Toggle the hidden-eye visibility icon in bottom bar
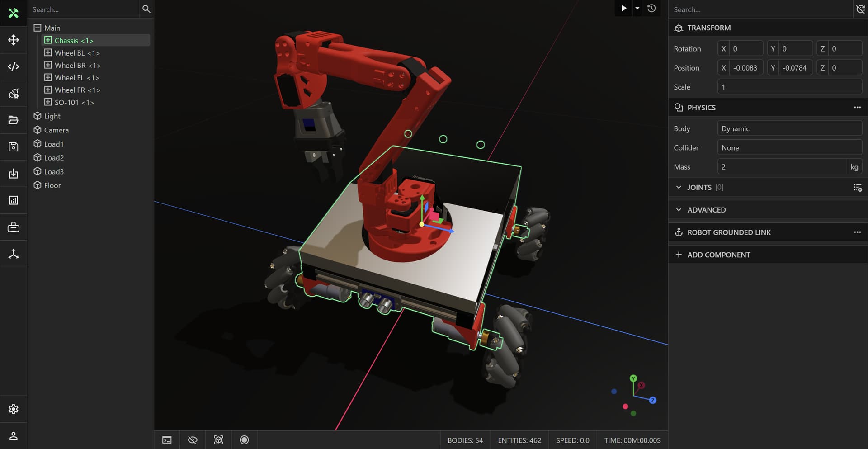Viewport: 868px width, 449px height. pos(193,440)
